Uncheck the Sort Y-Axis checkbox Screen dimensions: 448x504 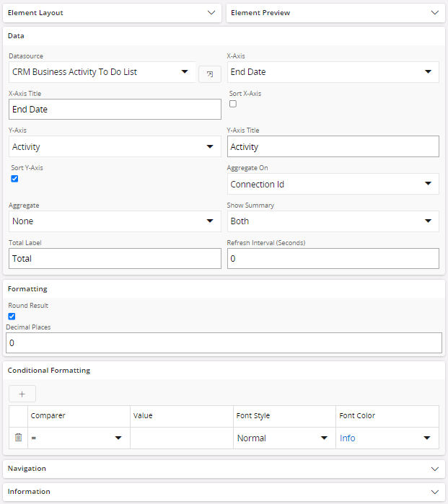[x=14, y=179]
